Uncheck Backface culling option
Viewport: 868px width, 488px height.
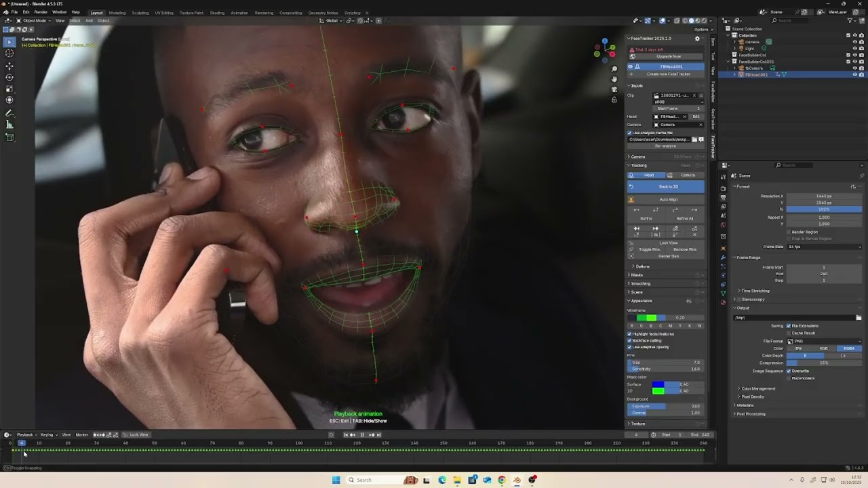tap(630, 340)
